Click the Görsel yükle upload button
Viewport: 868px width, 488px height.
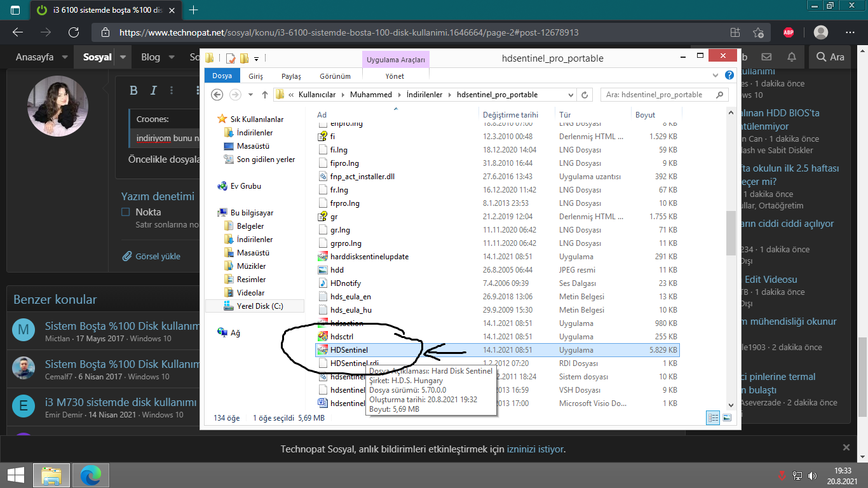click(x=152, y=257)
